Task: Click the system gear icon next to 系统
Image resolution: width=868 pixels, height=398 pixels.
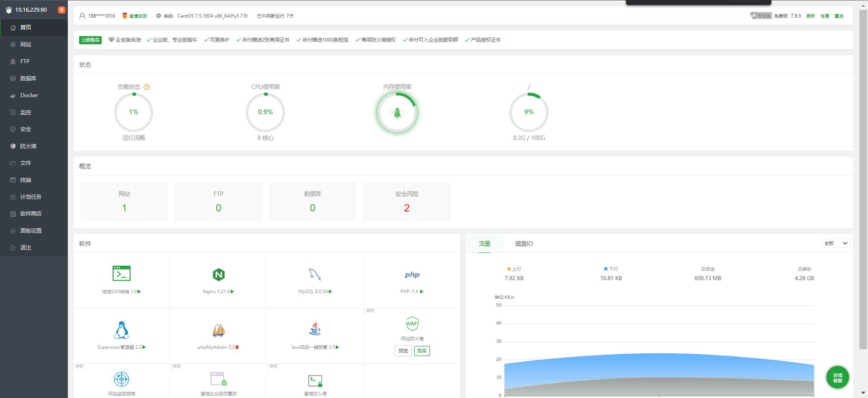Action: 159,16
